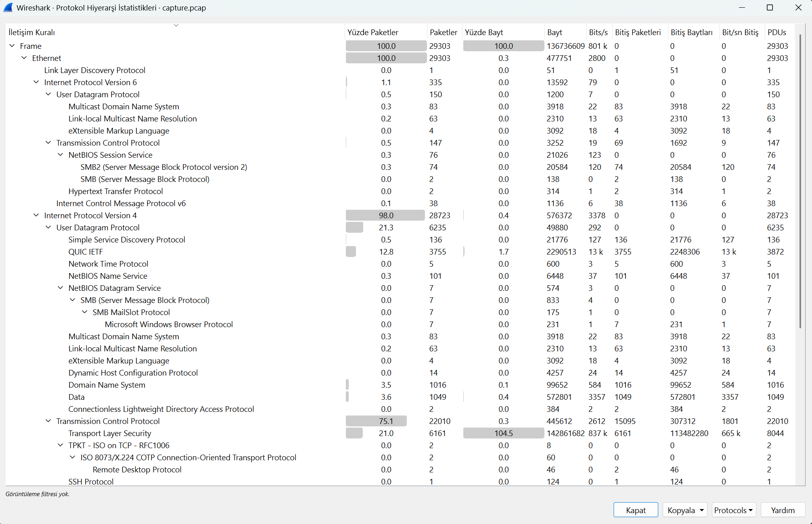This screenshot has height=524, width=812.
Task: Collapse the Frame tree node
Action: point(12,46)
